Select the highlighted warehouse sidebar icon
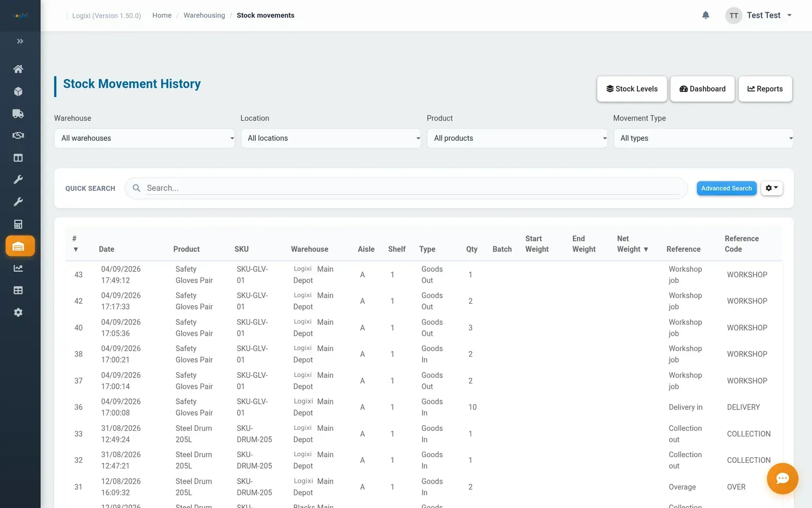This screenshot has height=508, width=812. (x=20, y=246)
